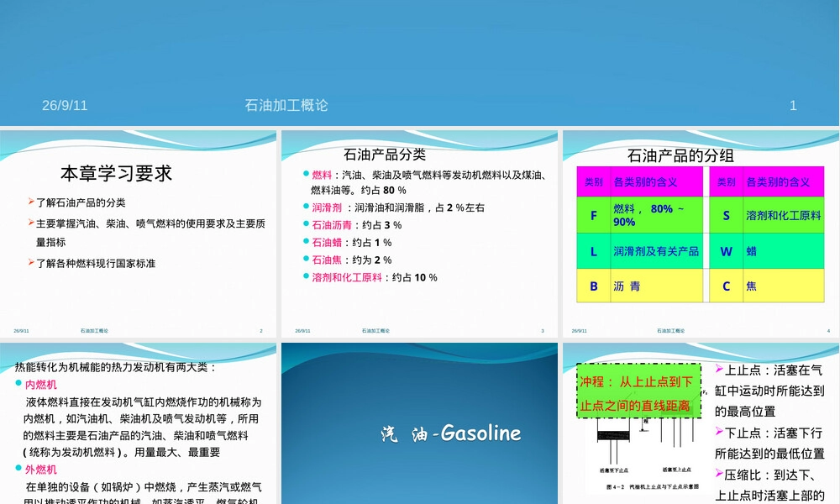840x504 pixels.
Task: Click the 压缩比 definition line
Action: (x=769, y=486)
